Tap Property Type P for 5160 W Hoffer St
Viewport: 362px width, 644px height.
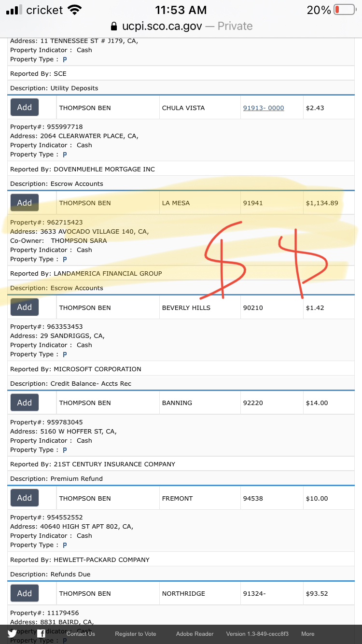65,450
